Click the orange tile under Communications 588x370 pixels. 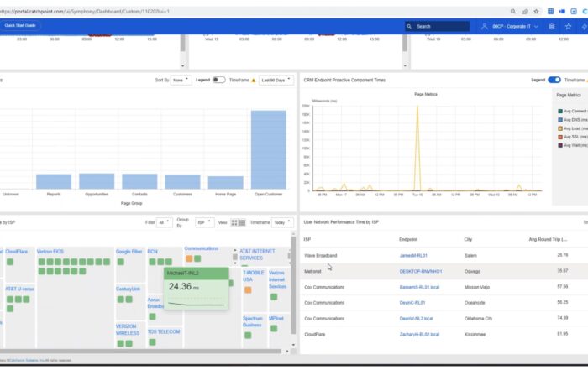[189, 258]
